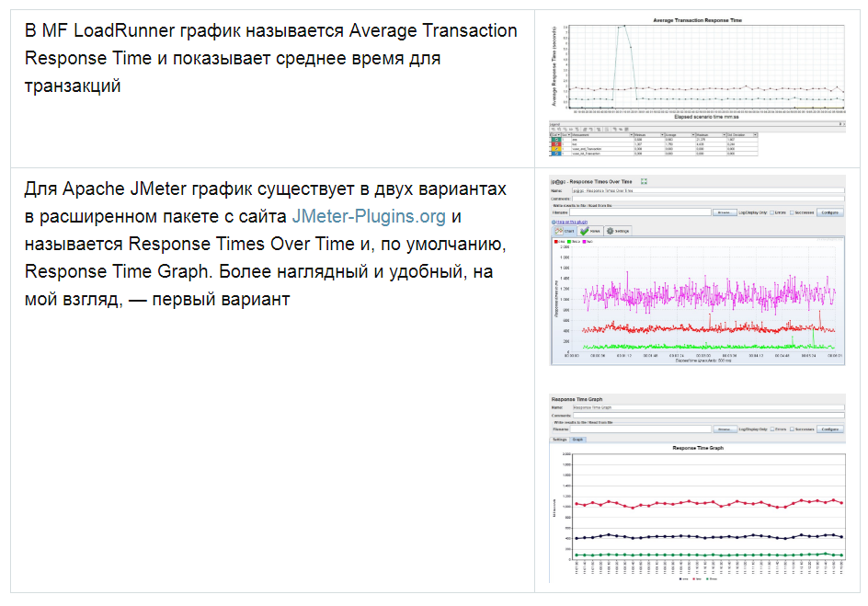Toggle the blue vuser_init_Transaction color checkbox

point(556,154)
